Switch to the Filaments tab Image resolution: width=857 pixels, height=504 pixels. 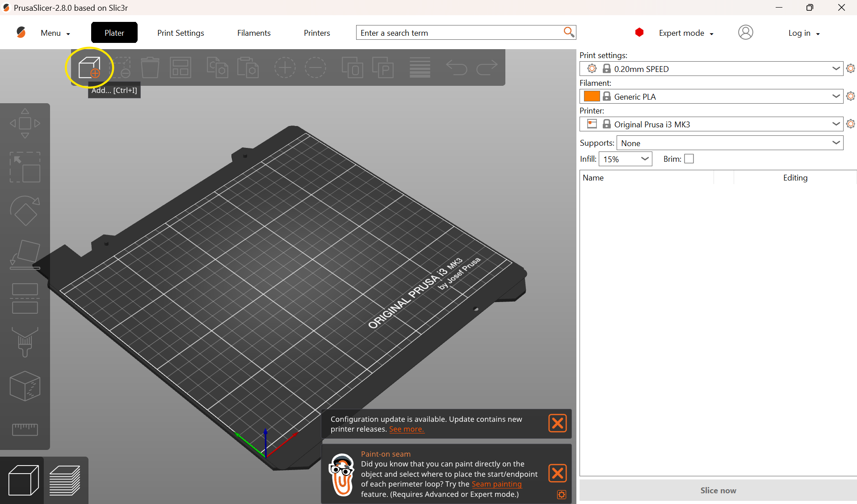click(254, 33)
